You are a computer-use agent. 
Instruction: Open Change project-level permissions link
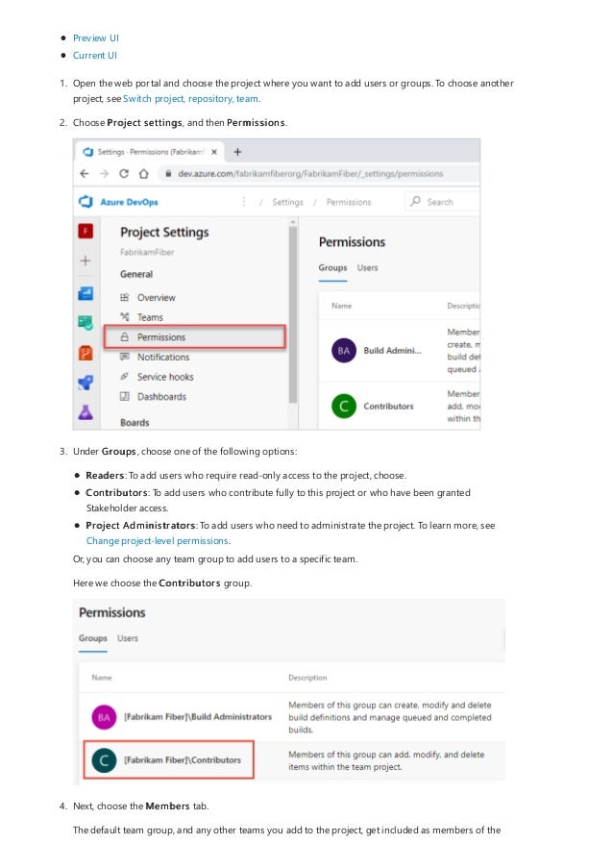tap(158, 541)
